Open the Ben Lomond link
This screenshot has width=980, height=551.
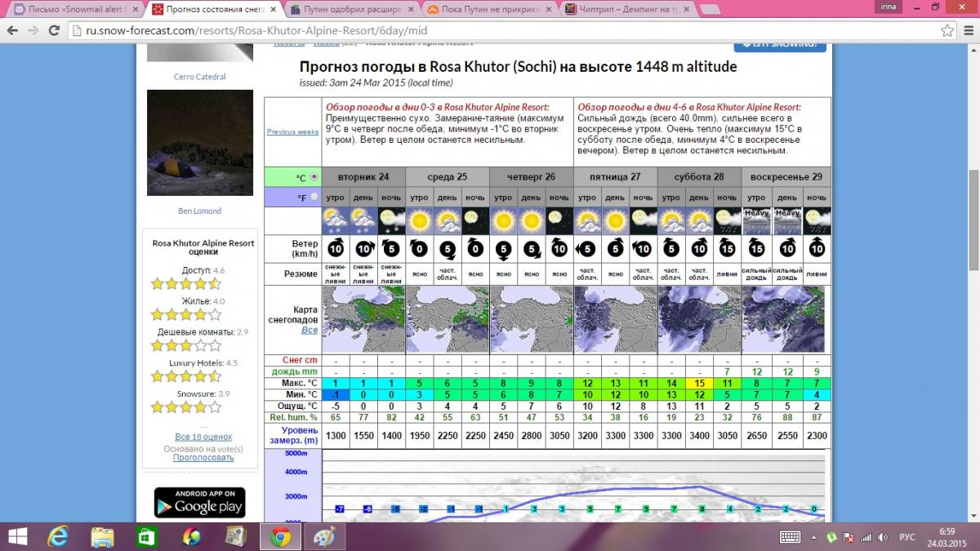(200, 211)
